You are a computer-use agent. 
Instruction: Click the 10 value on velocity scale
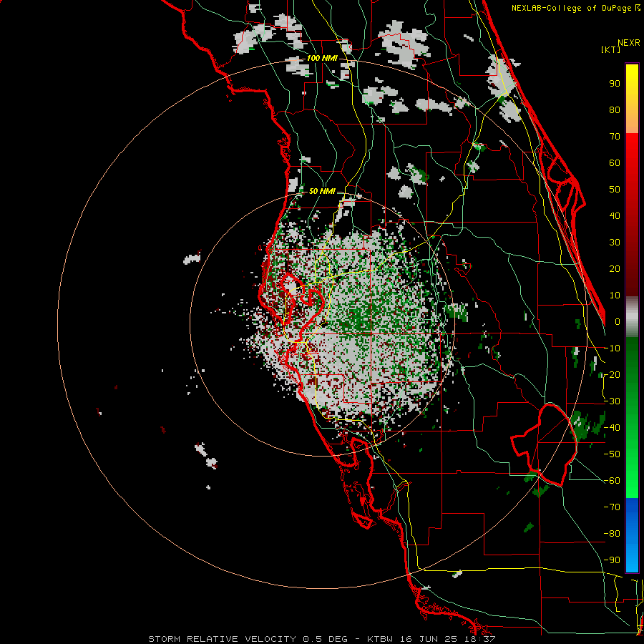click(x=615, y=296)
